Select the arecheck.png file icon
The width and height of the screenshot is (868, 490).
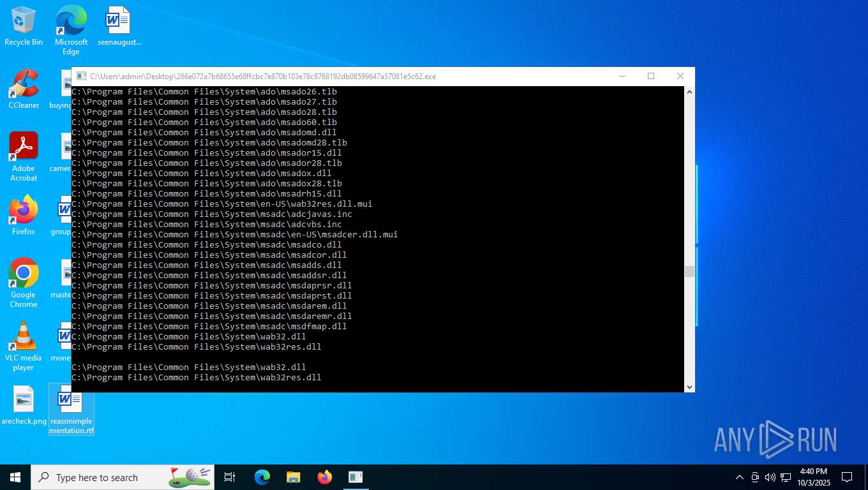[24, 406]
